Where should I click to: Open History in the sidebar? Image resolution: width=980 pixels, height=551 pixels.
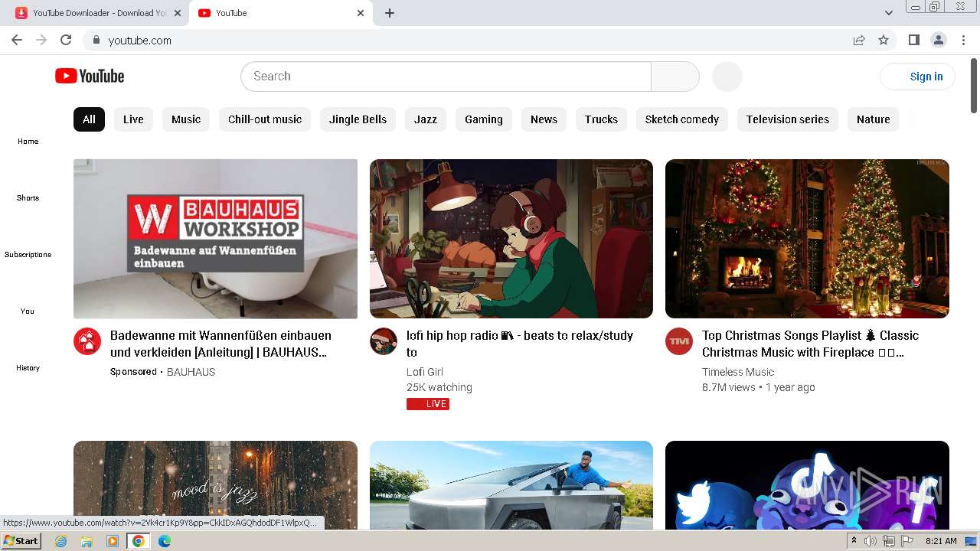28,367
